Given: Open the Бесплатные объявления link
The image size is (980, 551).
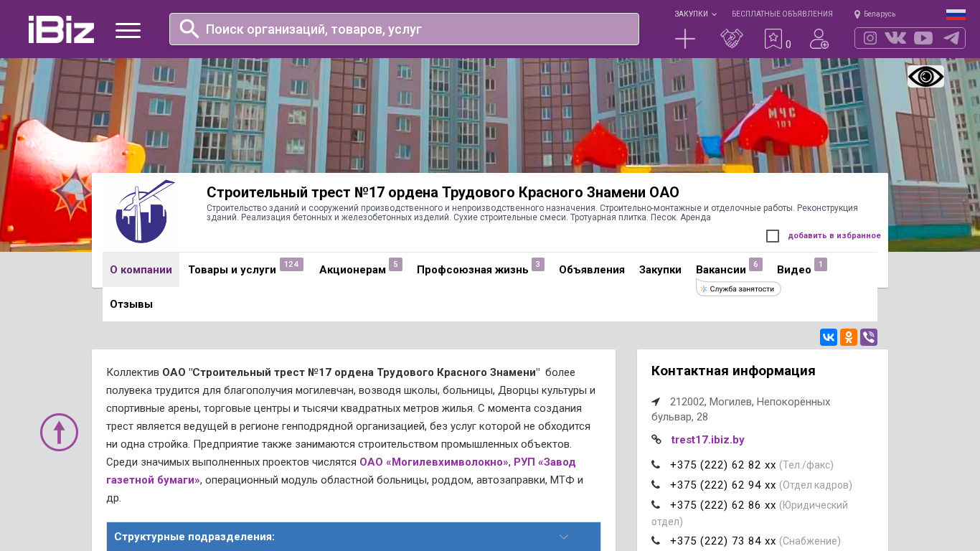Looking at the screenshot, I should 782,14.
